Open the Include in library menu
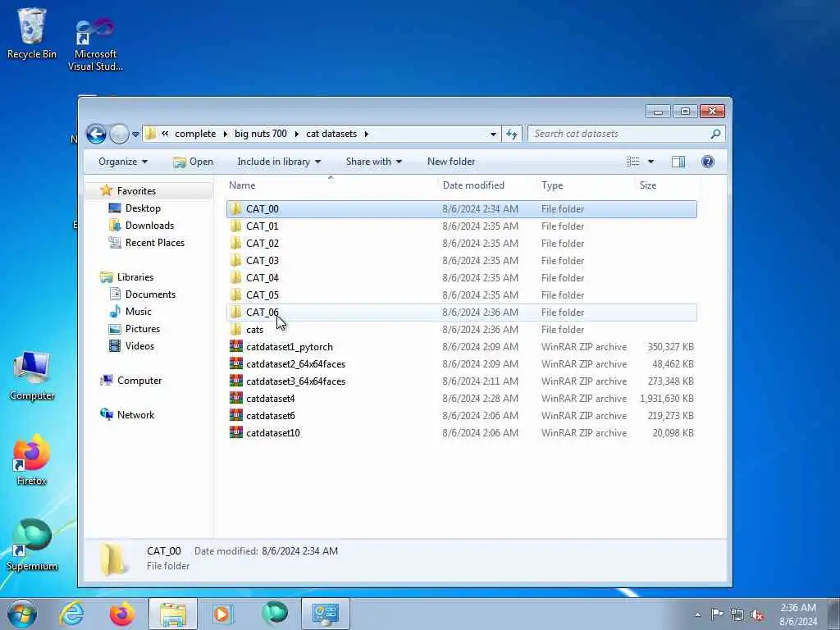 coord(279,162)
